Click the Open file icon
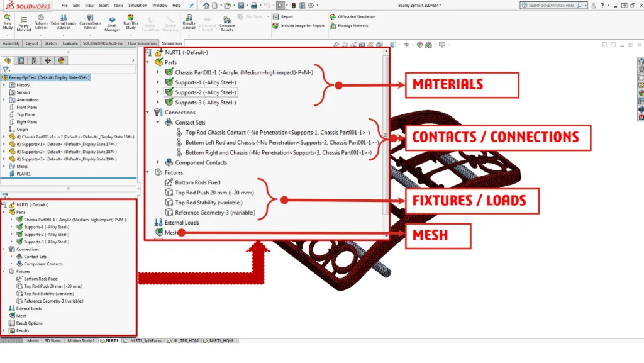The image size is (644, 363). point(227,5)
